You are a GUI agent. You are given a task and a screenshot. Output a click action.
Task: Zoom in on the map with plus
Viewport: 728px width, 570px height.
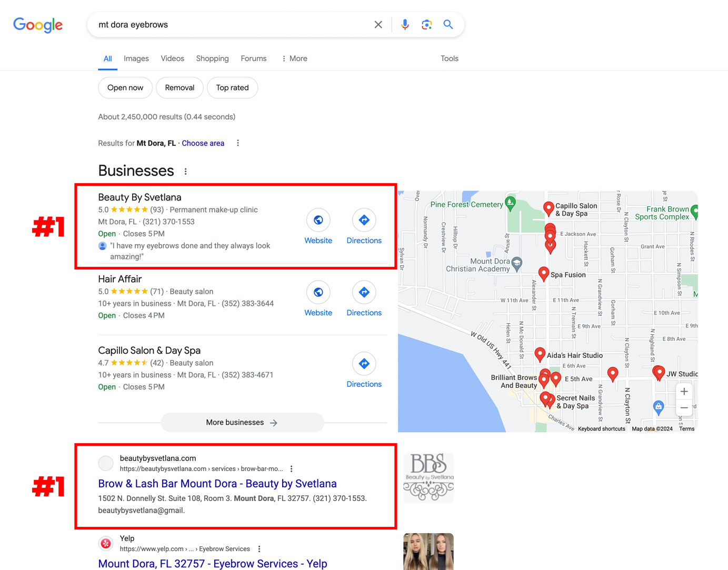coord(684,392)
